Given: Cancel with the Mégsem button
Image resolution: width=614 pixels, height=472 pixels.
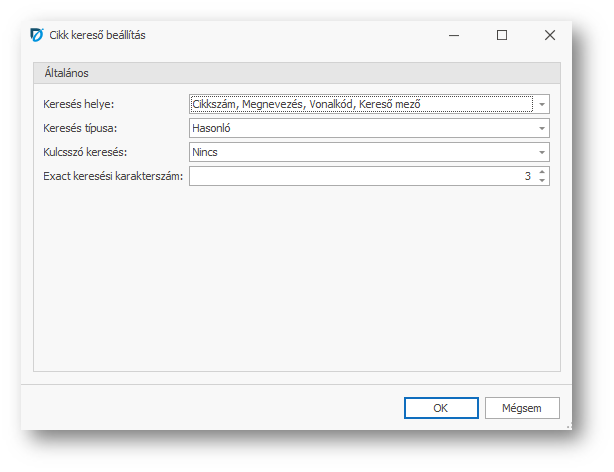Looking at the screenshot, I should 522,408.
